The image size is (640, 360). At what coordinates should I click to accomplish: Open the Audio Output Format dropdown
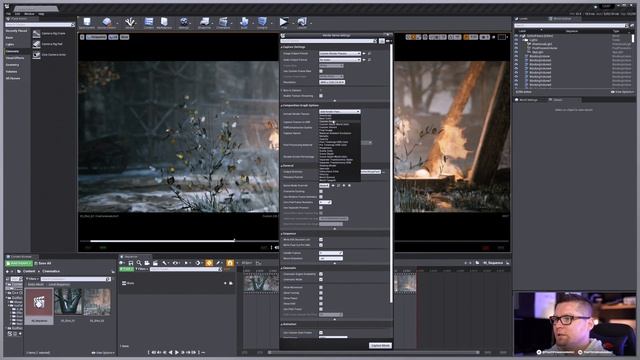pyautogui.click(x=340, y=60)
